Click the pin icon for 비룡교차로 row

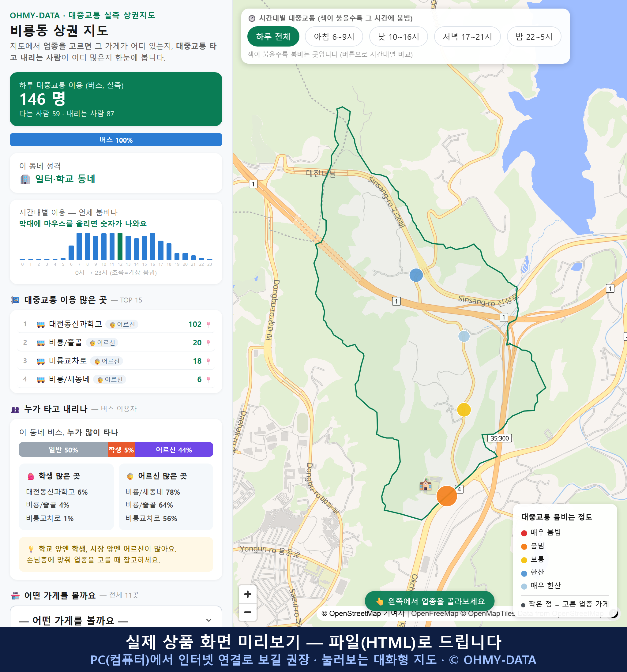click(208, 361)
